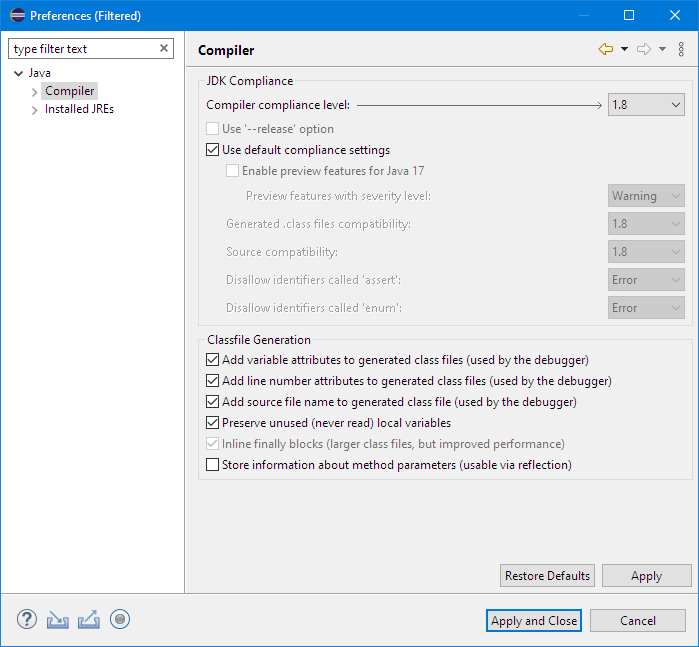Open Compiler compliance level dropdown
This screenshot has width=699, height=647.
(646, 104)
